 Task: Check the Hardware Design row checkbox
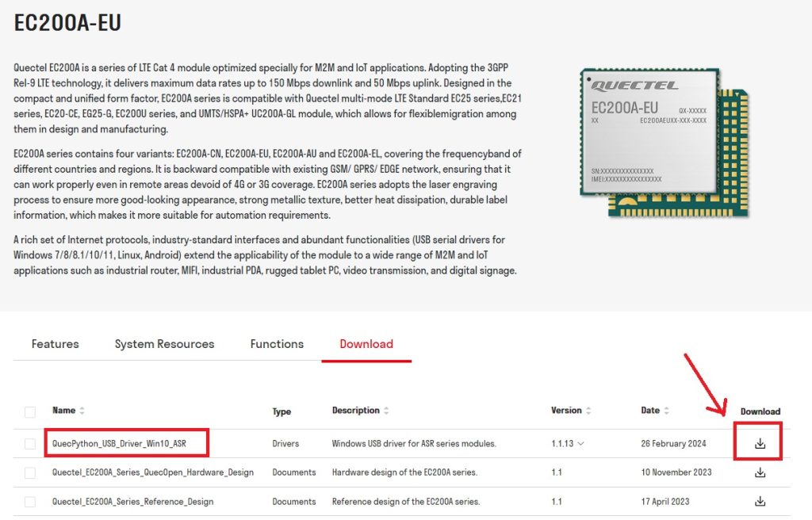(29, 472)
